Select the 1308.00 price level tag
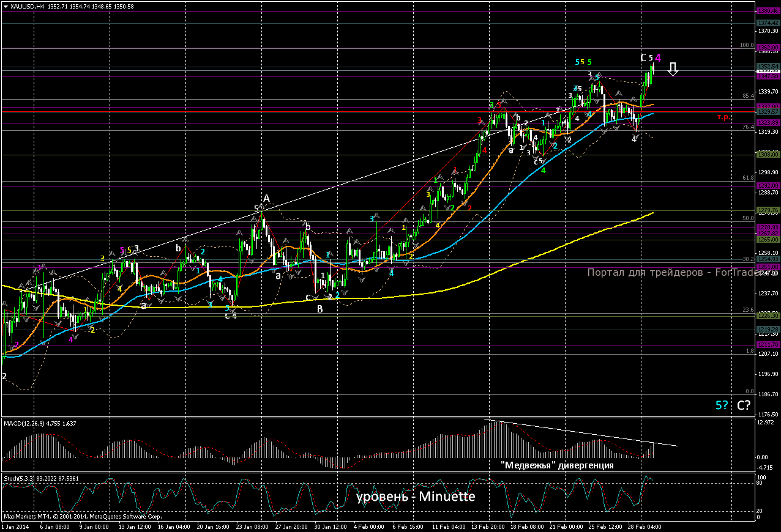The image size is (781, 532). pos(767,155)
